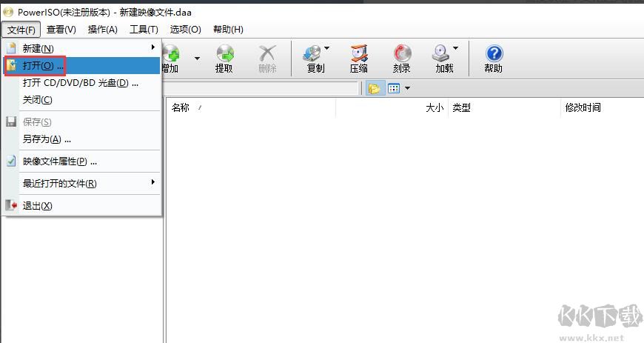
Task: Click the 刻录 burn toolbar icon
Action: (x=402, y=59)
